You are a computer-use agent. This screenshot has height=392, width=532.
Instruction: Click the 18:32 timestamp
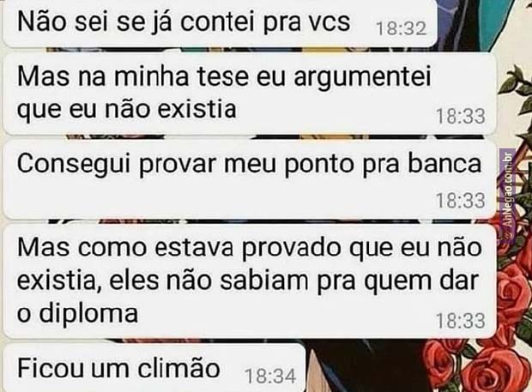pyautogui.click(x=402, y=28)
